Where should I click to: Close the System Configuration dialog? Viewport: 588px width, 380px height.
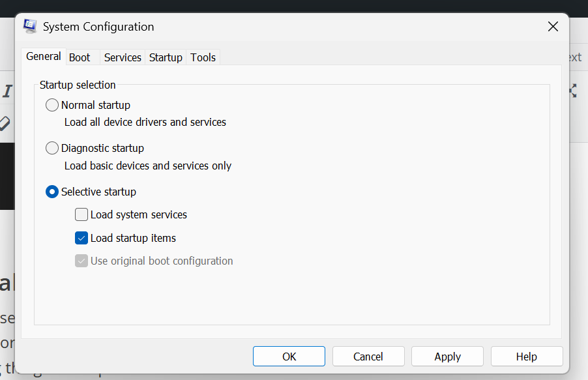coord(553,27)
